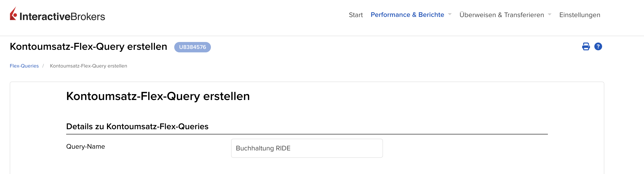Open the Überweisen & Transferieren menu
This screenshot has width=644, height=174.
tap(501, 15)
